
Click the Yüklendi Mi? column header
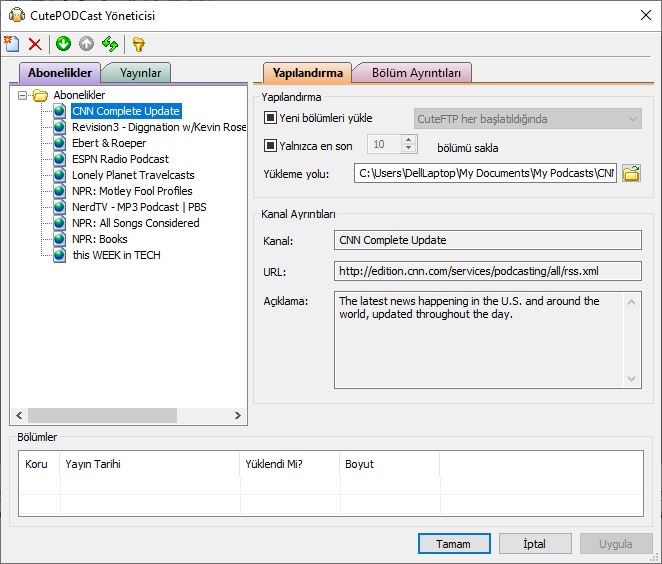click(290, 464)
